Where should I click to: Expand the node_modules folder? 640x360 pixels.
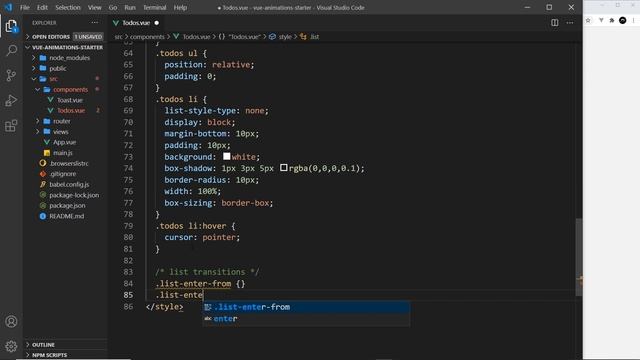[64, 58]
